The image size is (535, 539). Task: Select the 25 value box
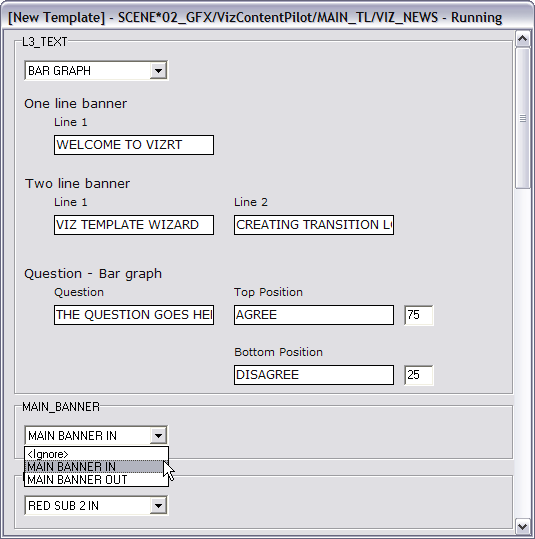point(419,375)
